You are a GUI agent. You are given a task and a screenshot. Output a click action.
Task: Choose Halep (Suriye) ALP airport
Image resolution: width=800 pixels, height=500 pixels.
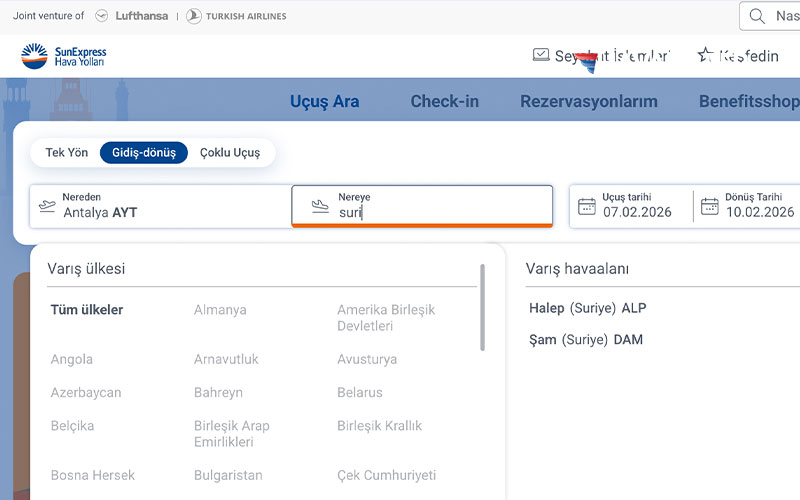pyautogui.click(x=588, y=308)
